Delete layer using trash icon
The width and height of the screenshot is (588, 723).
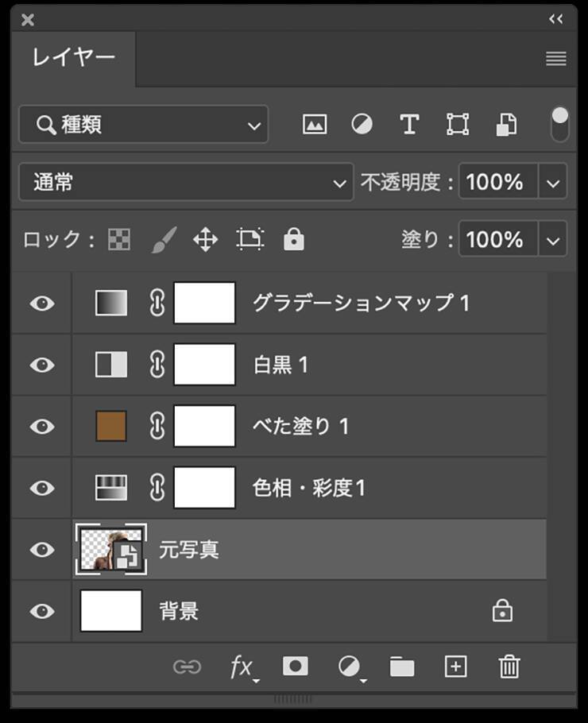(x=509, y=667)
